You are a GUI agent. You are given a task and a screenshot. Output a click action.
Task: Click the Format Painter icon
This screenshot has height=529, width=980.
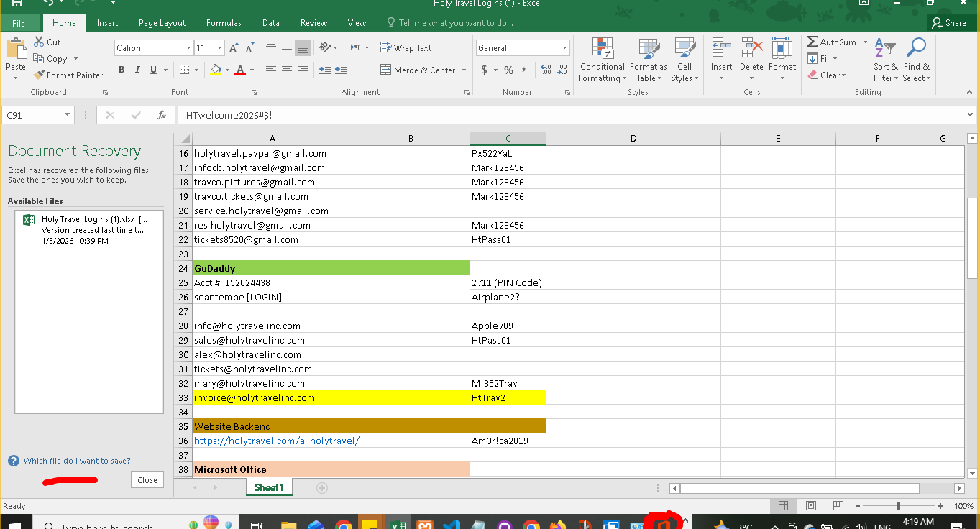pyautogui.click(x=40, y=75)
